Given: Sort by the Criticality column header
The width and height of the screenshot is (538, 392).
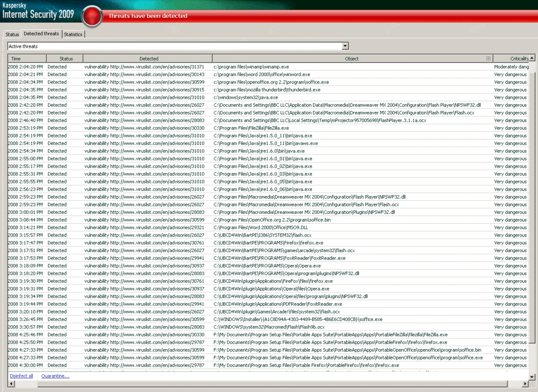Looking at the screenshot, I should click(x=511, y=59).
